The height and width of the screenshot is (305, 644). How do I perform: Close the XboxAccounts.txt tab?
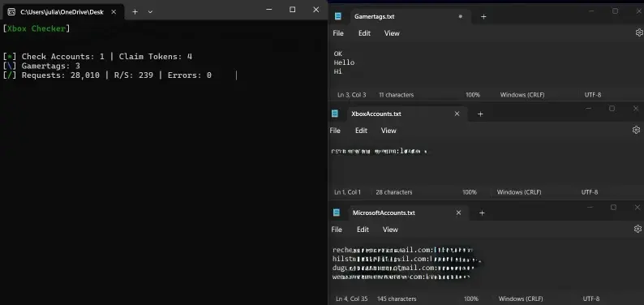pos(457,114)
